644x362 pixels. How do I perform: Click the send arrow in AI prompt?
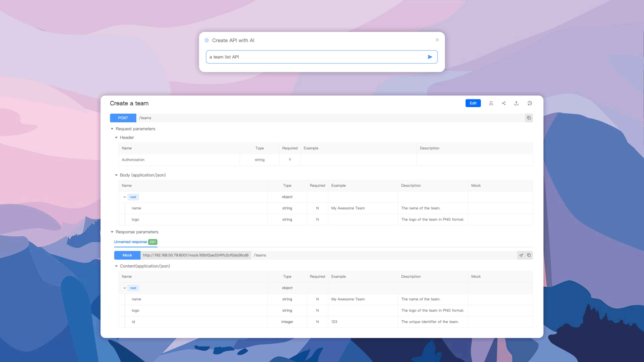pos(430,57)
